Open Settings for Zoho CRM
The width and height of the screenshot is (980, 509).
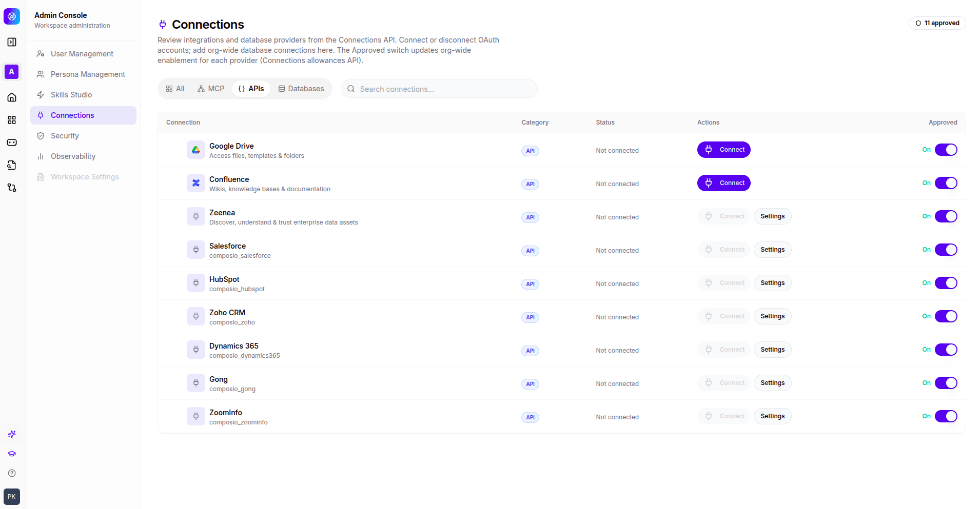(772, 316)
